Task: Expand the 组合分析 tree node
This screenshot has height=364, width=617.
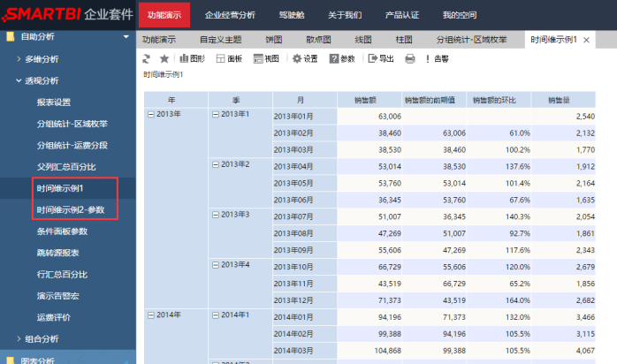Action: (x=19, y=338)
